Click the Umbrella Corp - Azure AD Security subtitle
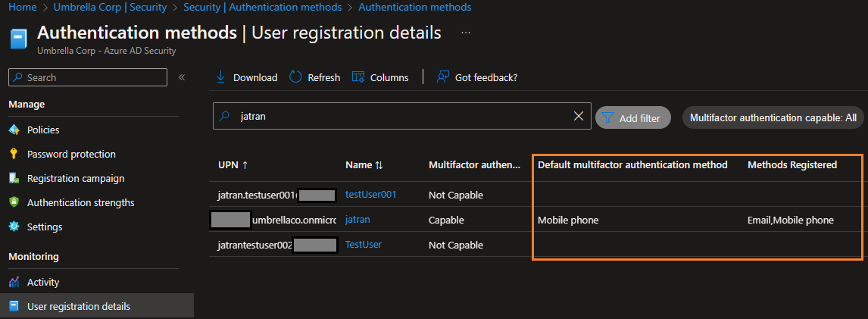This screenshot has width=868, height=319. tap(106, 51)
